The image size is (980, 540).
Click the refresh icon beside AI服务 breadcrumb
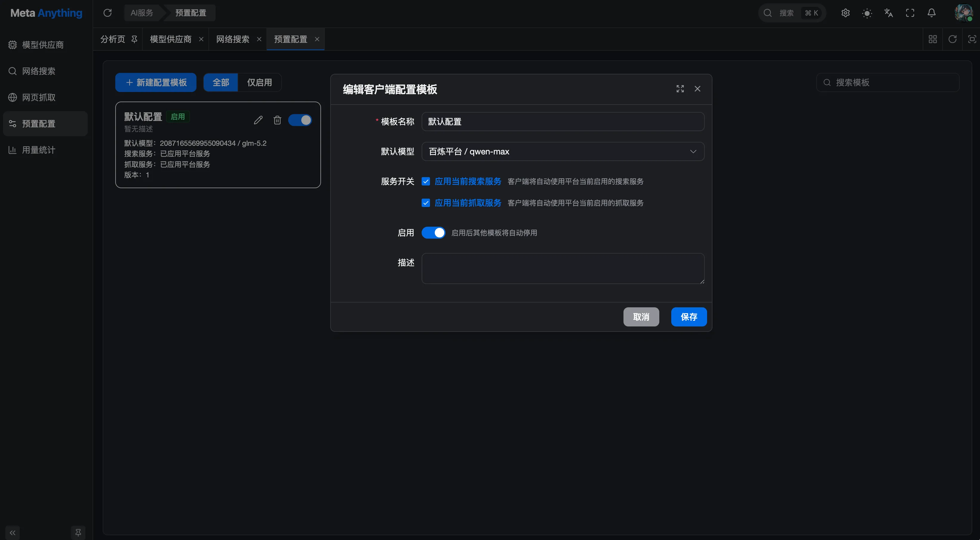108,13
